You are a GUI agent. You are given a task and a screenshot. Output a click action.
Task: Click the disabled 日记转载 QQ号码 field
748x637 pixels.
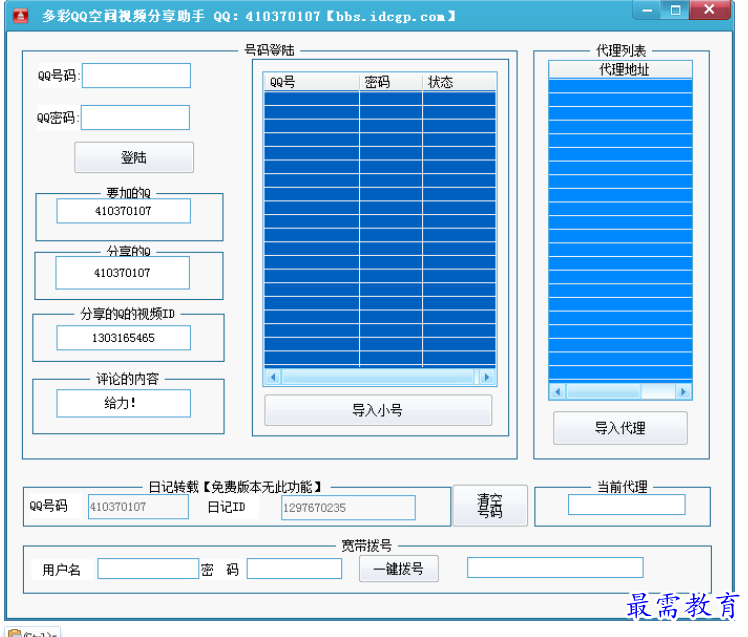click(x=138, y=507)
